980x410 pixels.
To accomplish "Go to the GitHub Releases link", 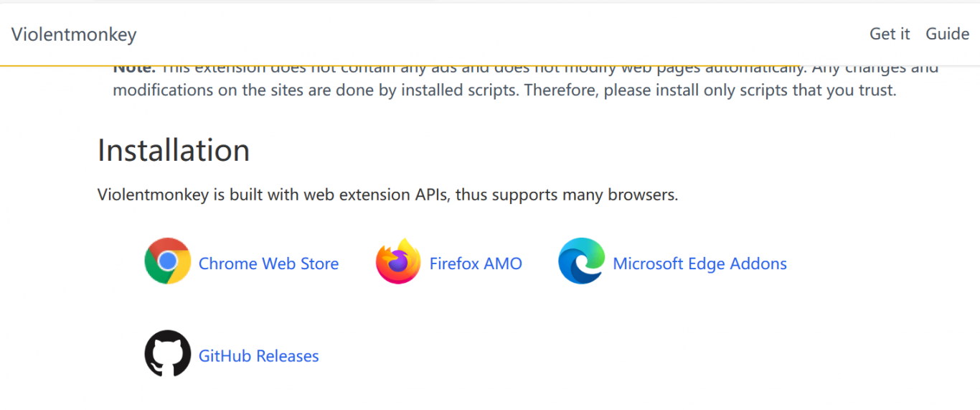I will pyautogui.click(x=258, y=356).
